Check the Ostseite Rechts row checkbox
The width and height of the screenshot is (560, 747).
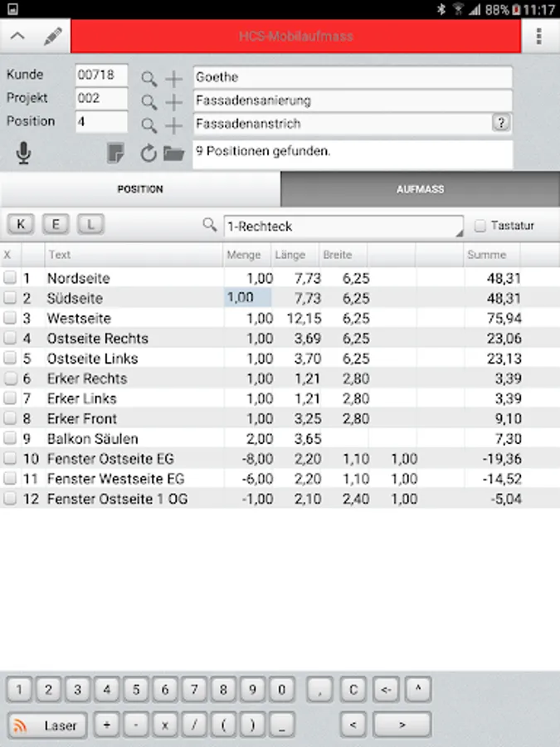(10, 337)
